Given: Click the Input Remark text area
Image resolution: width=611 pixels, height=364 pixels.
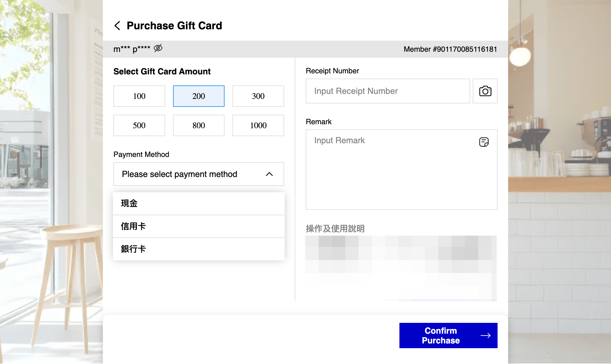Looking at the screenshot, I should (402, 170).
